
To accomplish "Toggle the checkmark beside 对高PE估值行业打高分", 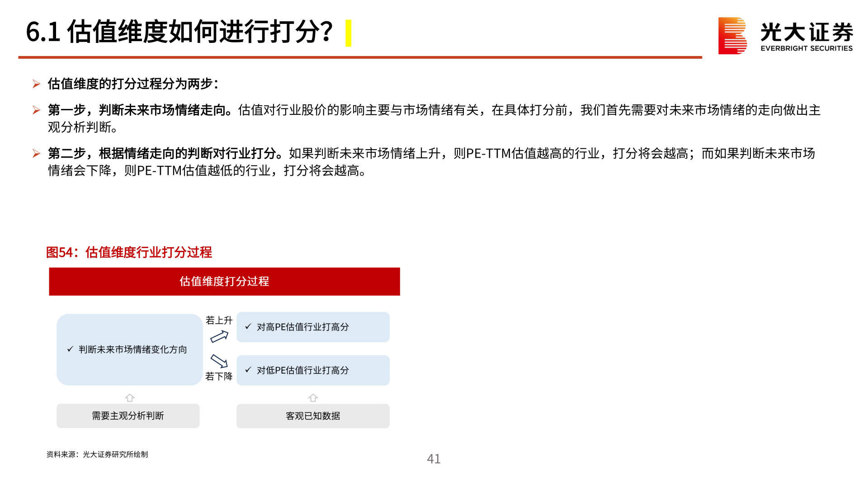I will (x=247, y=327).
